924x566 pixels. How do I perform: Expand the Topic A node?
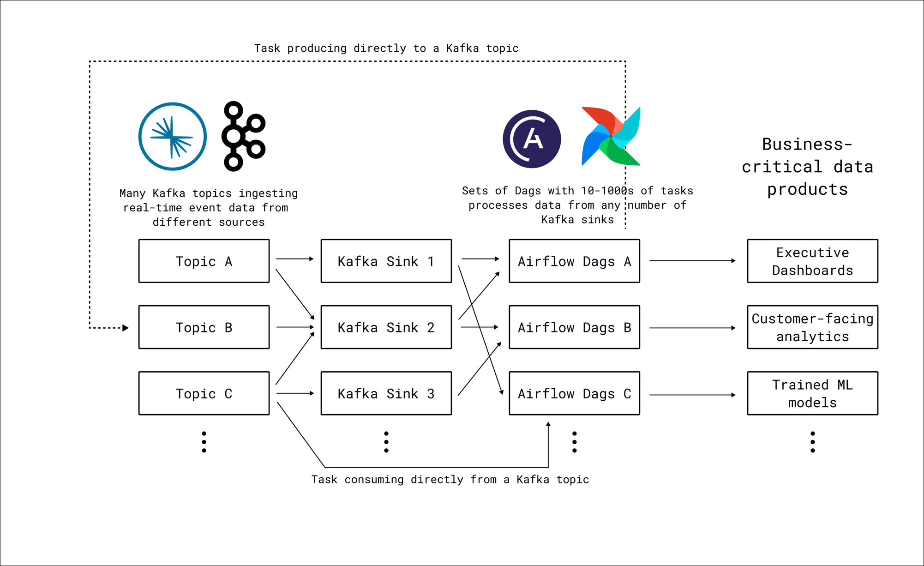point(204,261)
